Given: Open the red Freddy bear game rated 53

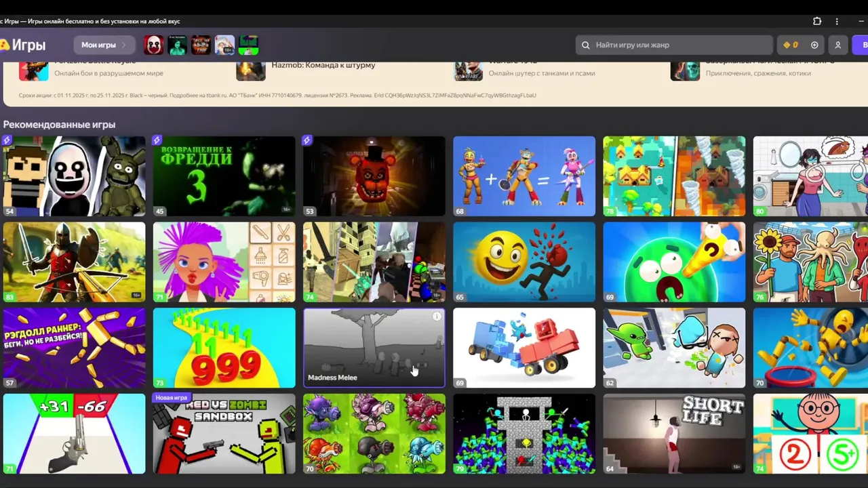Looking at the screenshot, I should [x=374, y=176].
